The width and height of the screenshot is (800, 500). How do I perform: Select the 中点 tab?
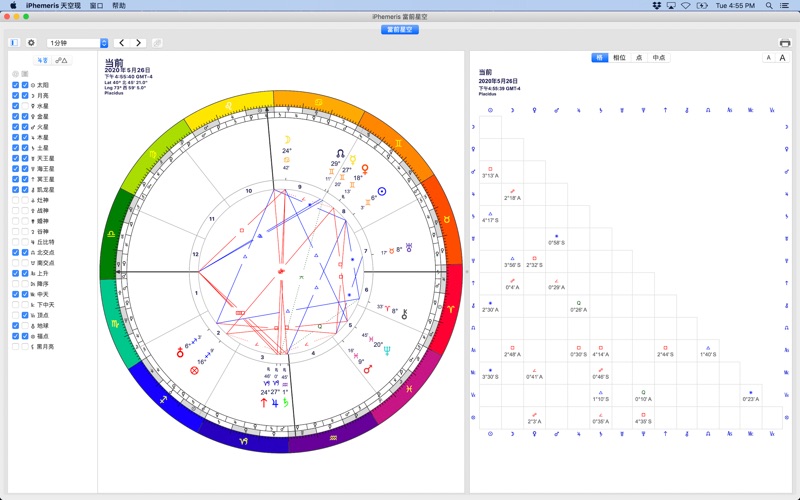point(658,58)
